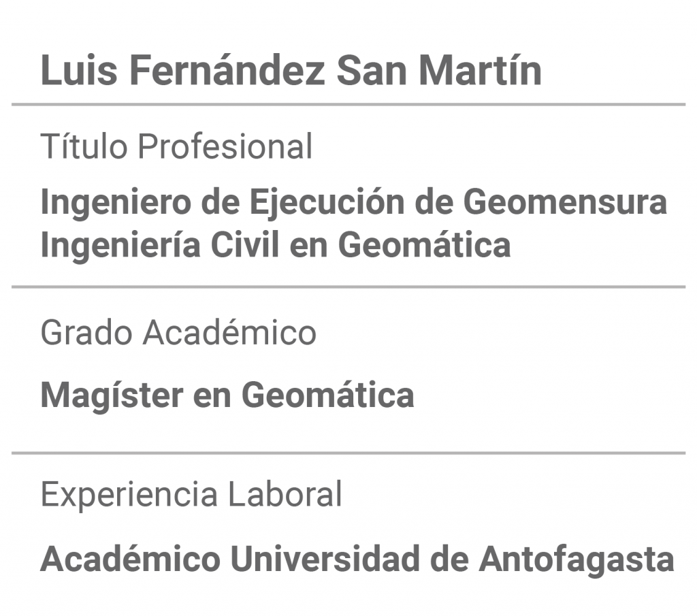Screen dimensions: 697x616
Task: Click the word Laboral
Action: tap(285, 493)
